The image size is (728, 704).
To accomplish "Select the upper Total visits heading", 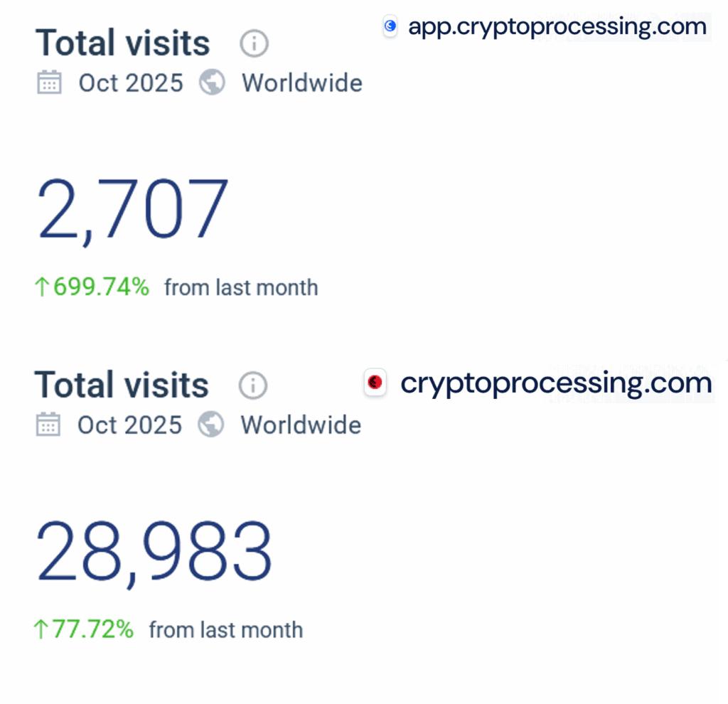I will tap(122, 43).
